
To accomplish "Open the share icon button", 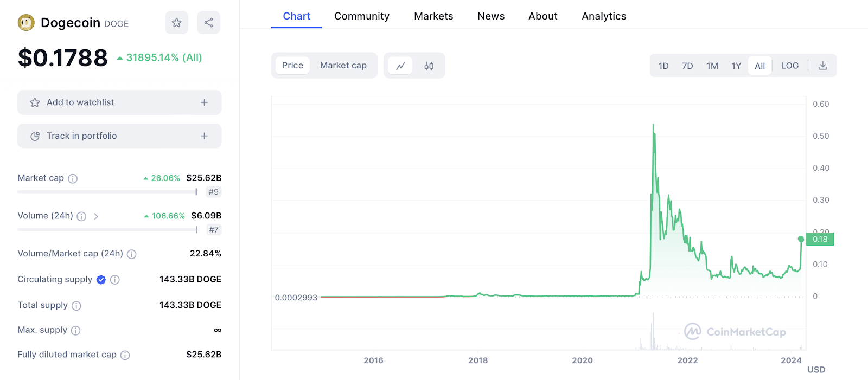I will [208, 23].
